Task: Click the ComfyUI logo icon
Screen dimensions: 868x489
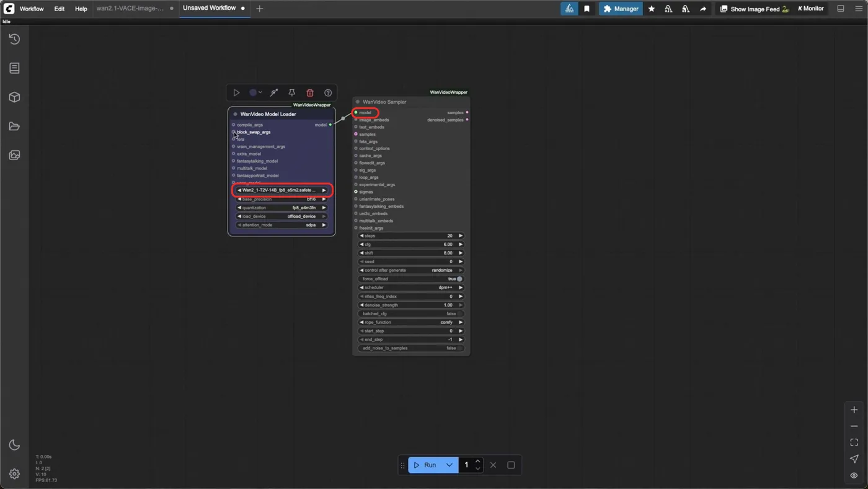Action: tap(9, 9)
